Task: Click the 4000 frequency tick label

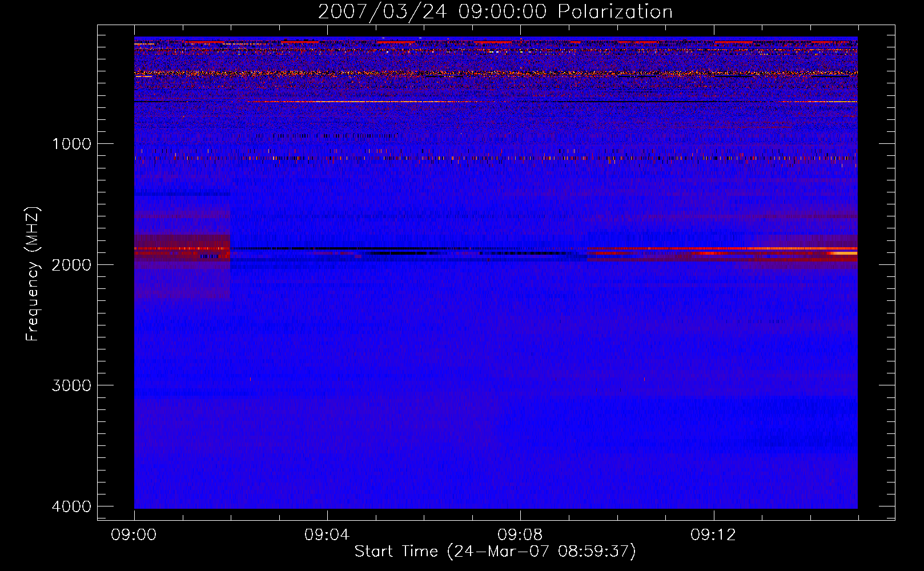Action: coord(71,506)
